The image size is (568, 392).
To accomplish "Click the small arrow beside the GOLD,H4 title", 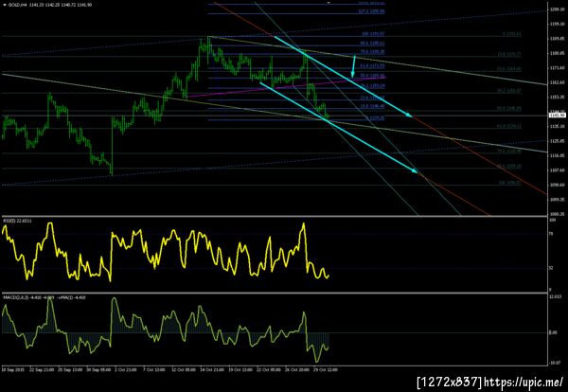I will [x=5, y=5].
